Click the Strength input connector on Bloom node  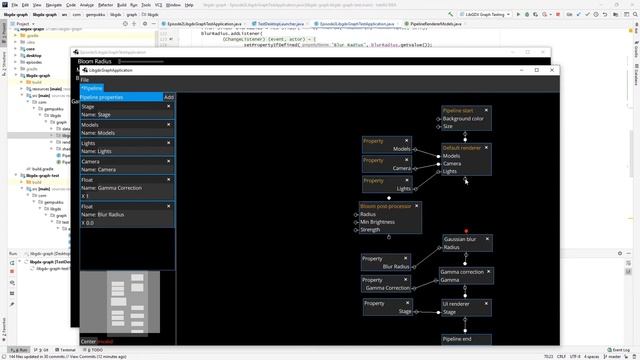(x=356, y=230)
